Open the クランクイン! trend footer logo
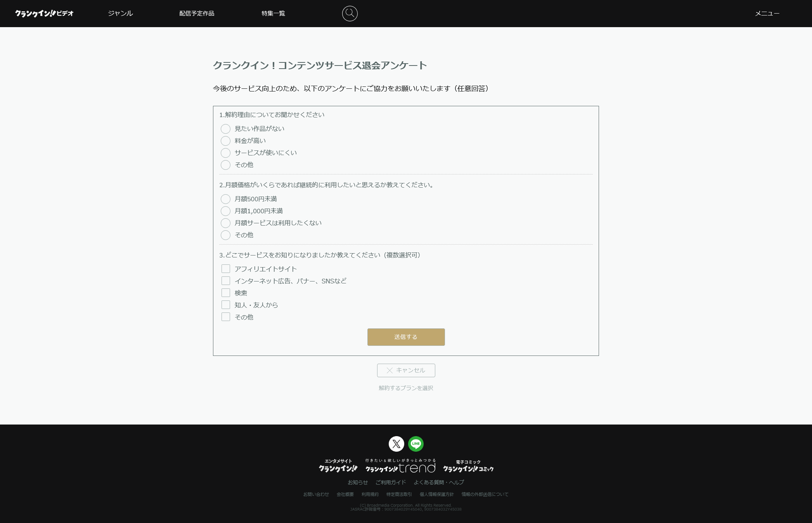812x523 pixels. (400, 466)
